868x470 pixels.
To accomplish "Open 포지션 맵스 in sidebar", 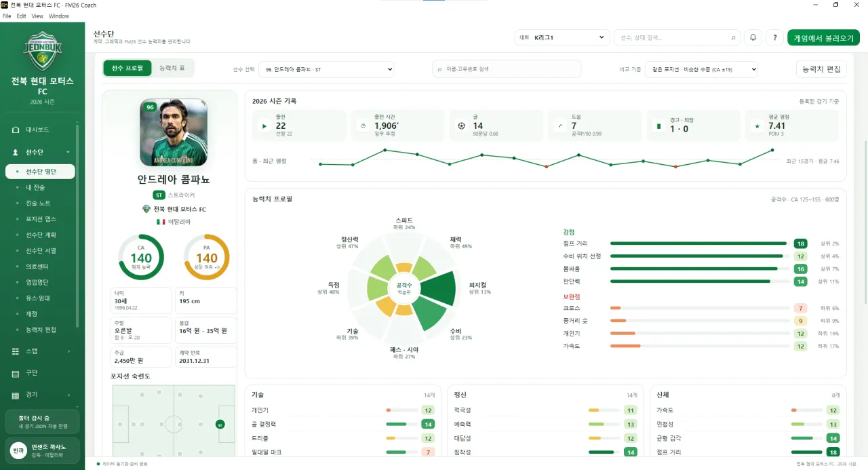I will coord(40,219).
